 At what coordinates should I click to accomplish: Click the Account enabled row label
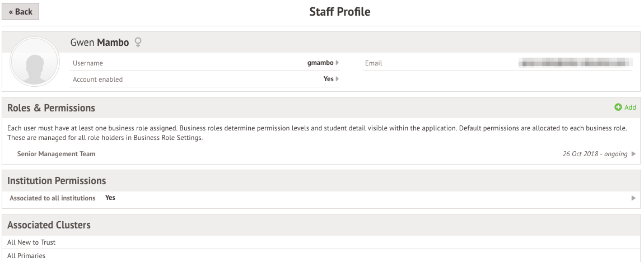pyautogui.click(x=98, y=79)
